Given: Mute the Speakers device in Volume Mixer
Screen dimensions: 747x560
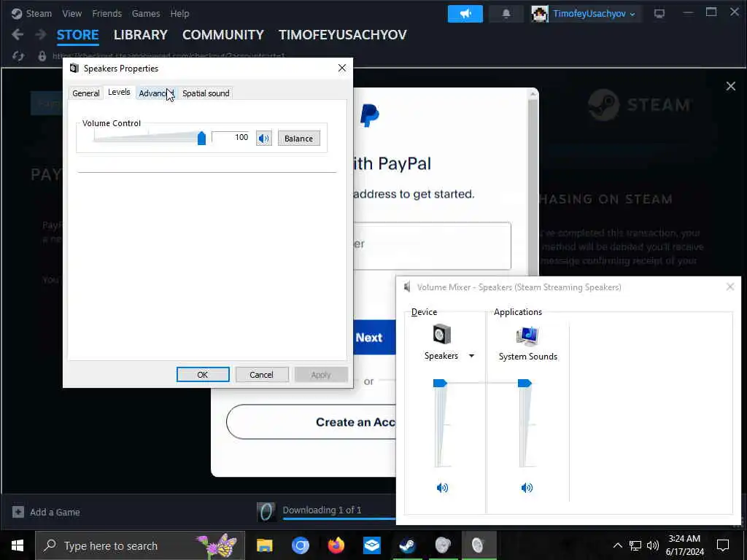Looking at the screenshot, I should click(442, 487).
